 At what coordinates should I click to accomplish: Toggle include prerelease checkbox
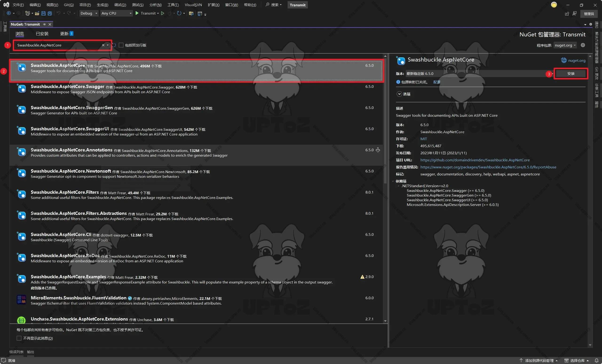[121, 45]
